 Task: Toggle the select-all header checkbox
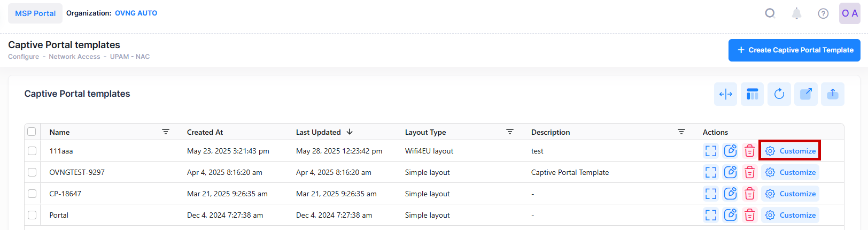[x=32, y=132]
